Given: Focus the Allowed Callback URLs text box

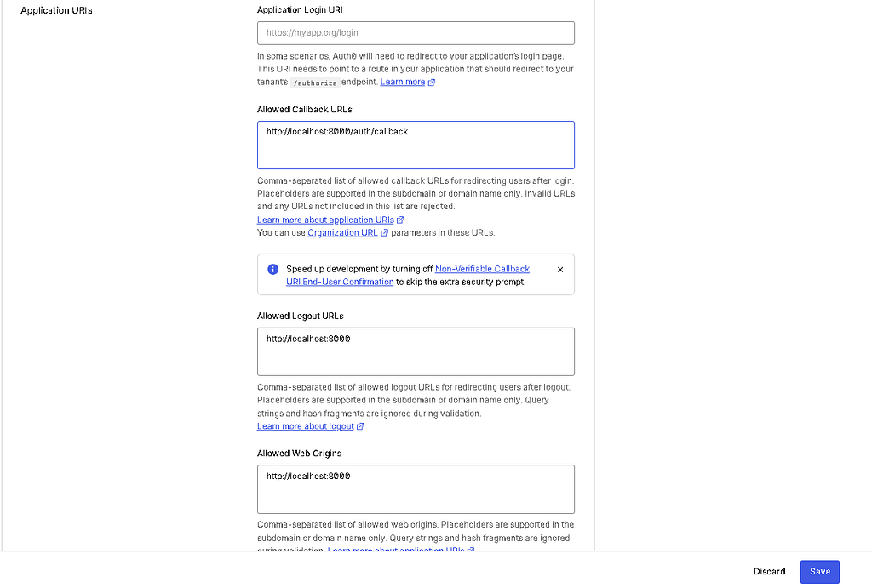Looking at the screenshot, I should click(x=416, y=145).
